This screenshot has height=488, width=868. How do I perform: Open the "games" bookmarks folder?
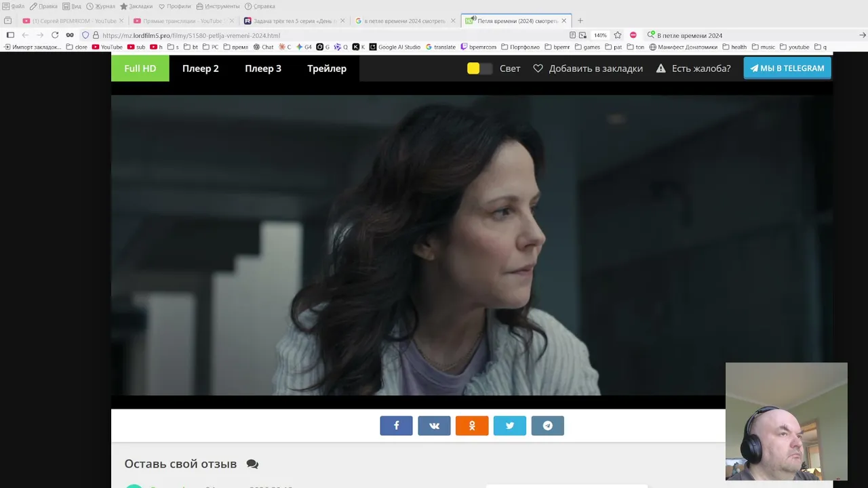coord(588,47)
